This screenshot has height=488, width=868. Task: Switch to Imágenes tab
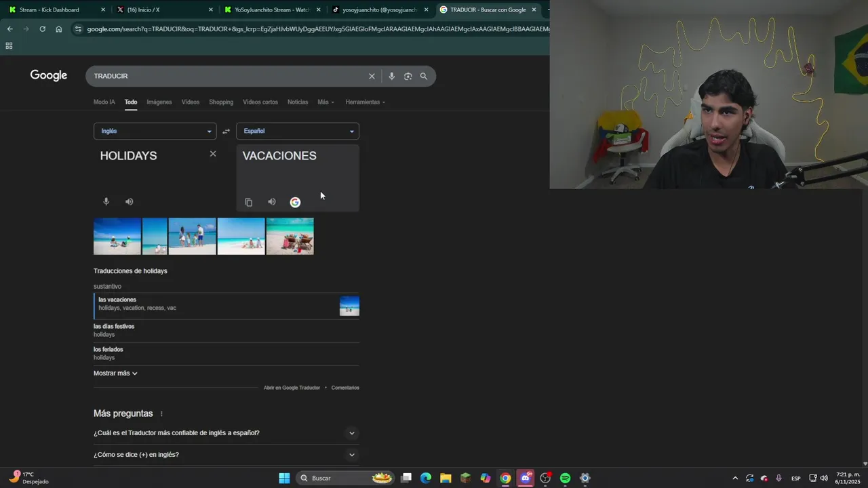pyautogui.click(x=159, y=102)
